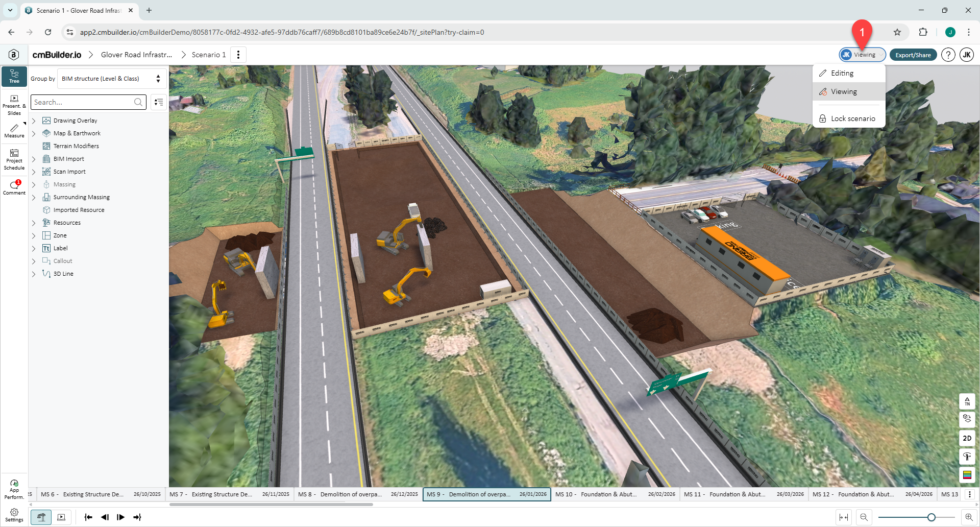Expand the Zone node
This screenshot has width=980, height=527.
[34, 236]
